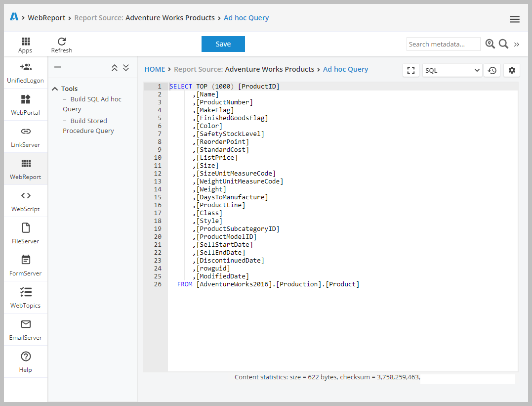The height and width of the screenshot is (406, 532).
Task: Click the HOME breadcrumb link
Action: [155, 69]
